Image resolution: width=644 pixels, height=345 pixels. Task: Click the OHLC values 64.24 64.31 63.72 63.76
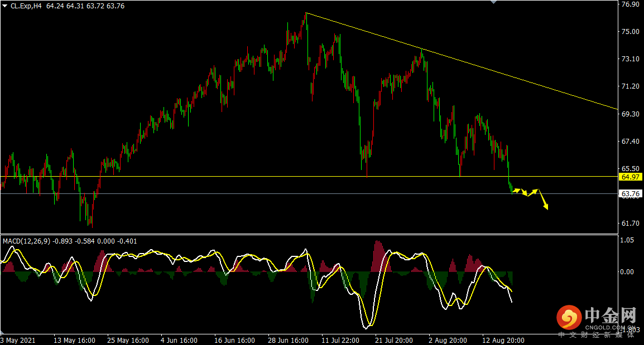click(85, 6)
